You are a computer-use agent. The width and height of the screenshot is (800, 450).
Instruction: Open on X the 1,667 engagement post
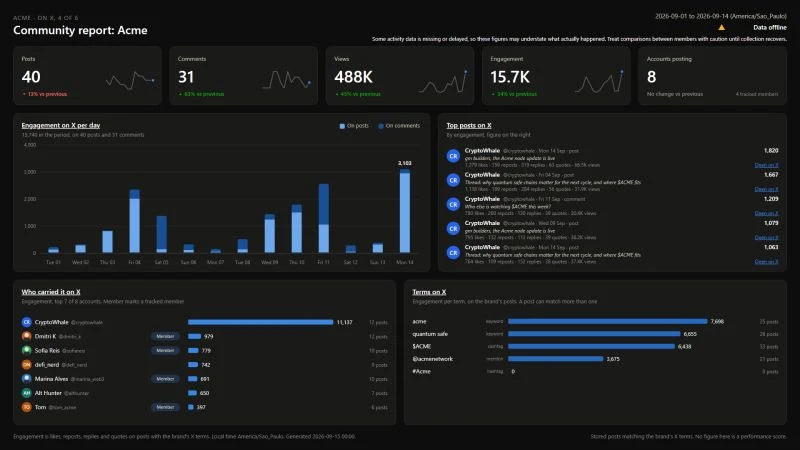(x=766, y=189)
